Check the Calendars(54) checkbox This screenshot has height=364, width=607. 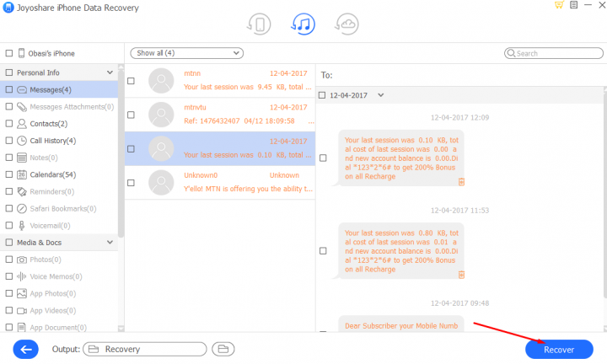pyautogui.click(x=9, y=174)
